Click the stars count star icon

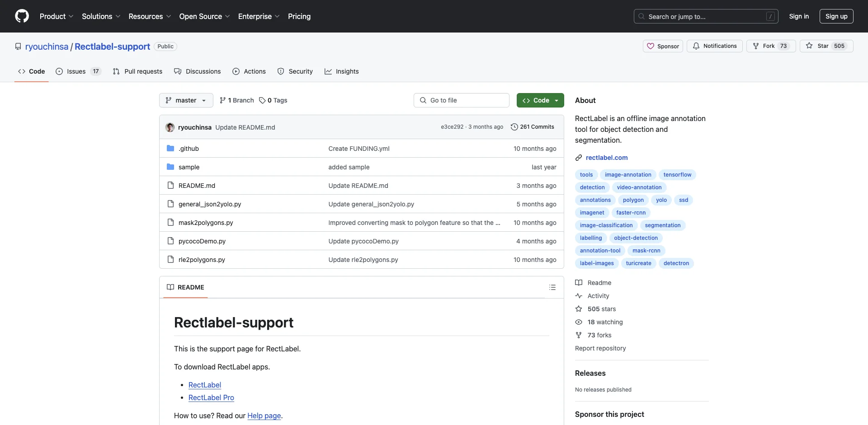tap(579, 309)
